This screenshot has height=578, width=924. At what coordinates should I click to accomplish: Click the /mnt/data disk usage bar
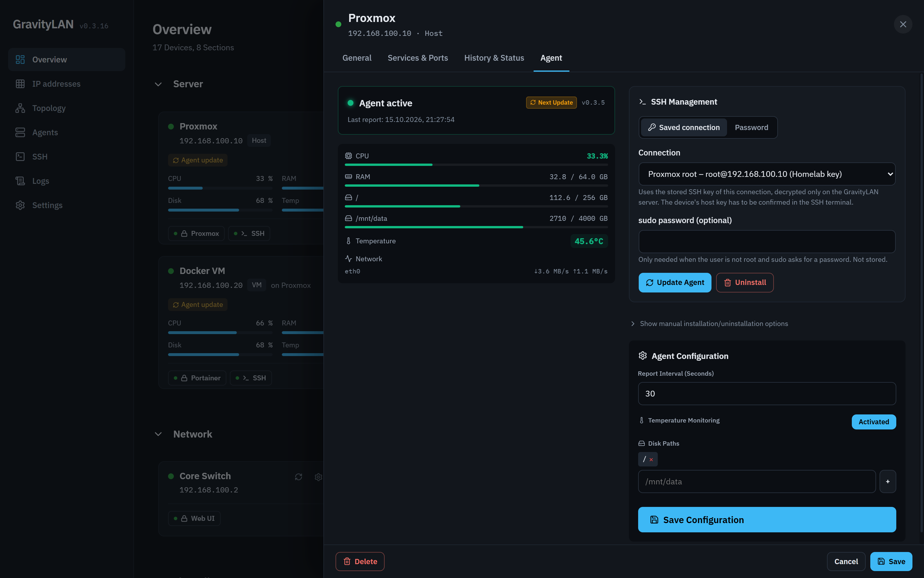tap(476, 227)
